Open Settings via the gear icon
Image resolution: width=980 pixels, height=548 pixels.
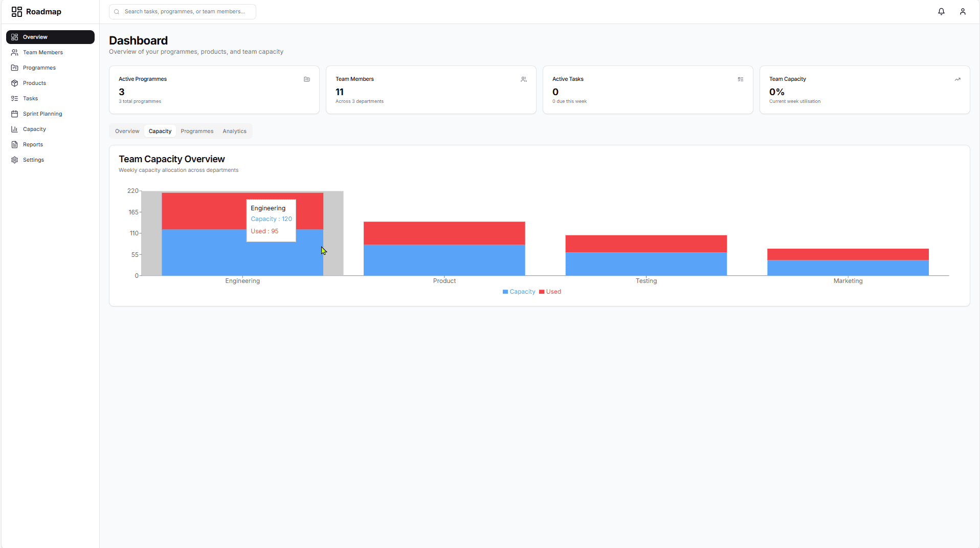14,160
